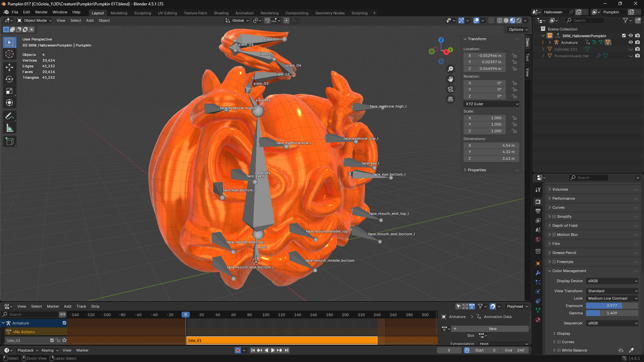The width and height of the screenshot is (644, 362).
Task: Toggle X-ray mode in the viewport header
Action: click(x=491, y=20)
